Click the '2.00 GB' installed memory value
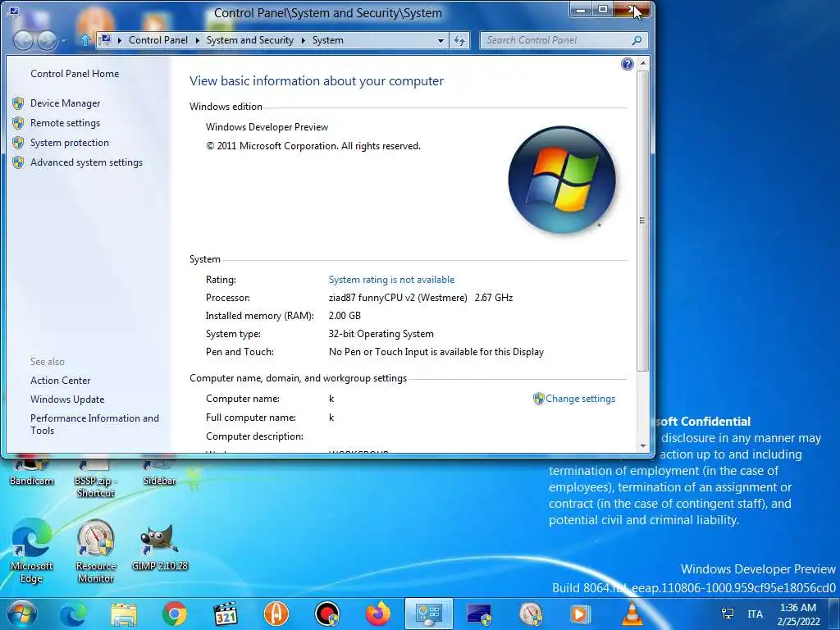Viewport: 840px width, 630px height. pyautogui.click(x=345, y=316)
